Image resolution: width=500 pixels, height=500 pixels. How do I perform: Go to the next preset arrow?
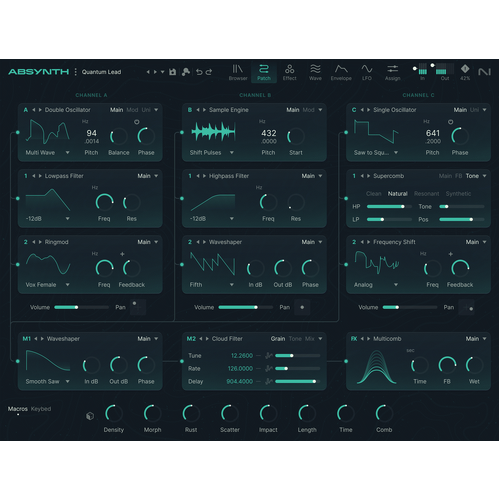[155, 72]
